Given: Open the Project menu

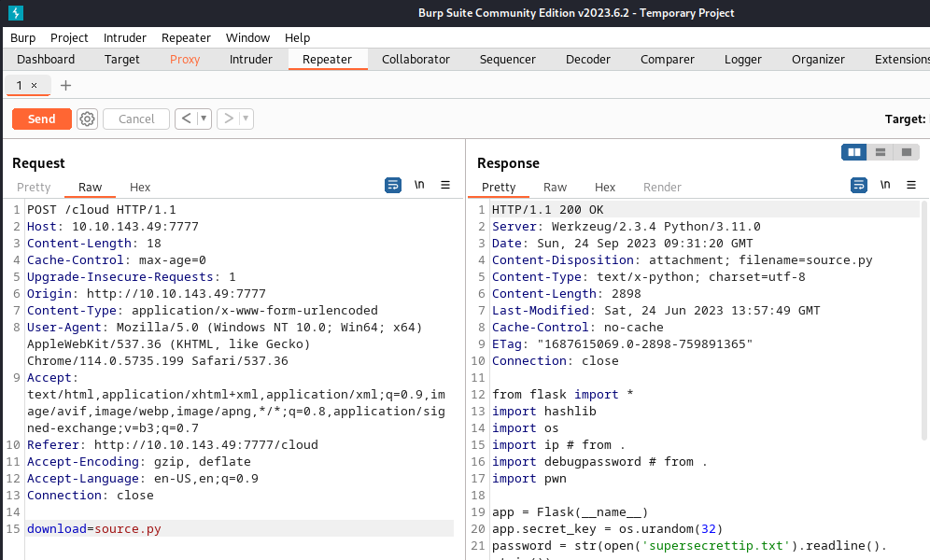Looking at the screenshot, I should 69,38.
